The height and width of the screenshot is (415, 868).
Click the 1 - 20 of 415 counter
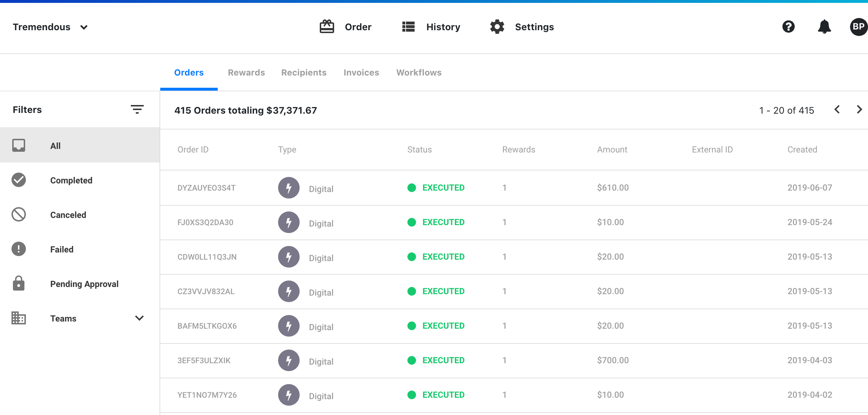tap(786, 110)
